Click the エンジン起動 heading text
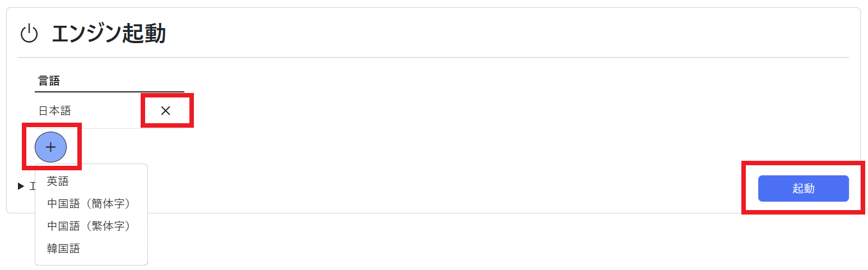The width and height of the screenshot is (868, 270). (x=109, y=34)
